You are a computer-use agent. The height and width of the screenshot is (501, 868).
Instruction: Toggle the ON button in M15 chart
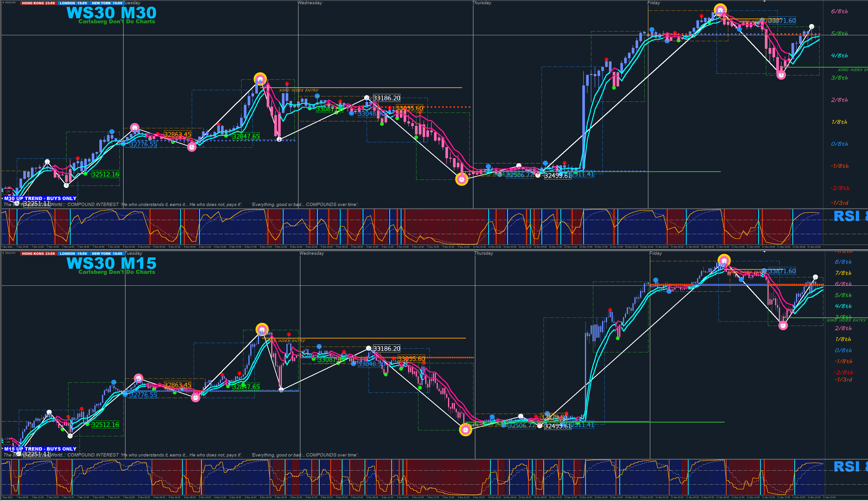pos(8,442)
